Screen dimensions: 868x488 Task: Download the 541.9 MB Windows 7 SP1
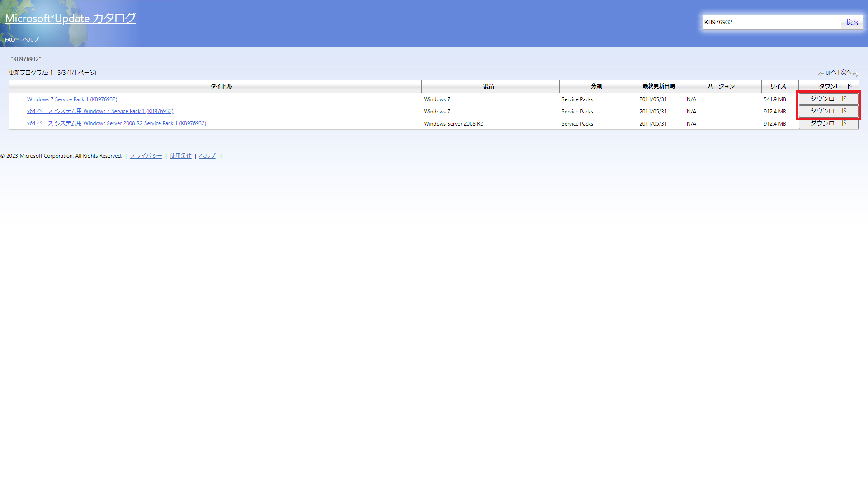coord(828,99)
